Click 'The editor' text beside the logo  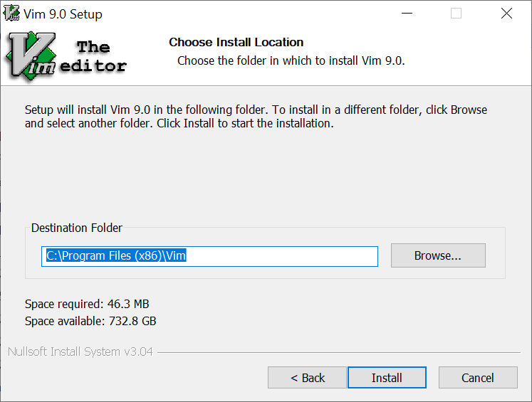[x=93, y=56]
